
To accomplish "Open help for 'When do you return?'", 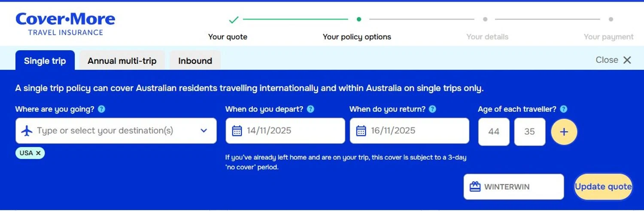I will pos(432,109).
